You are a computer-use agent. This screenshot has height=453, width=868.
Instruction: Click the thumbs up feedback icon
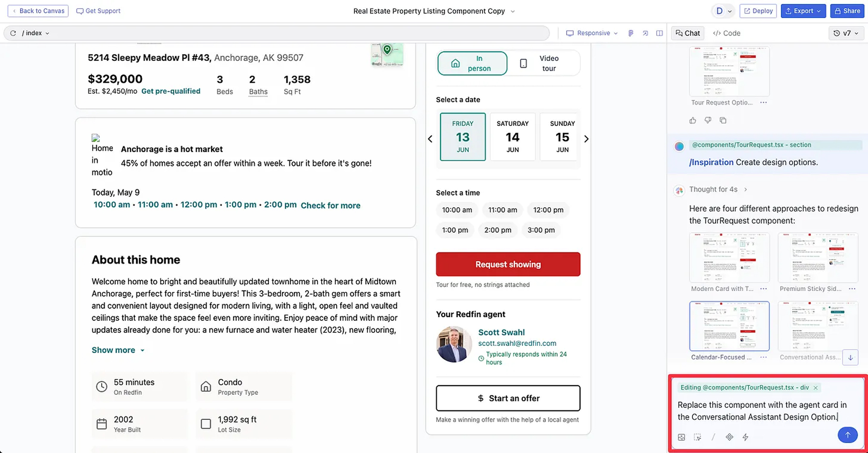692,120
